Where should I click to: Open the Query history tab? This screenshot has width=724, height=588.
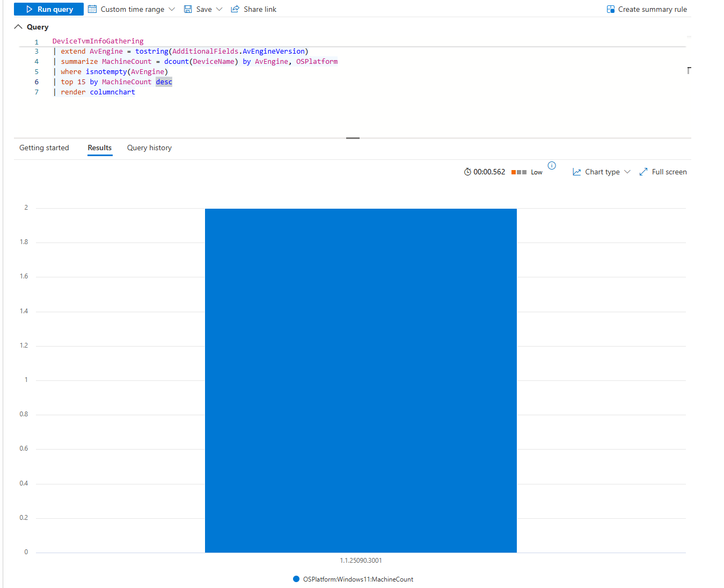[149, 148]
